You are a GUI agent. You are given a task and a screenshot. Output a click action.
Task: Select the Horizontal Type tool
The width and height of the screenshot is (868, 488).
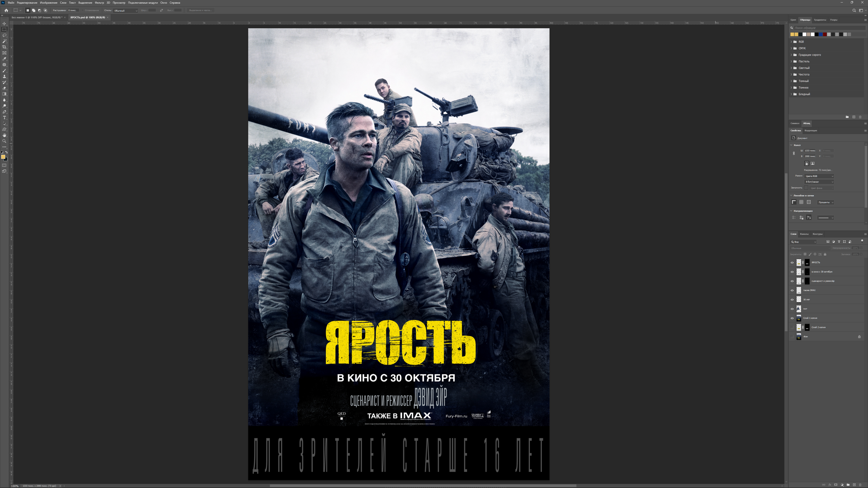point(4,118)
